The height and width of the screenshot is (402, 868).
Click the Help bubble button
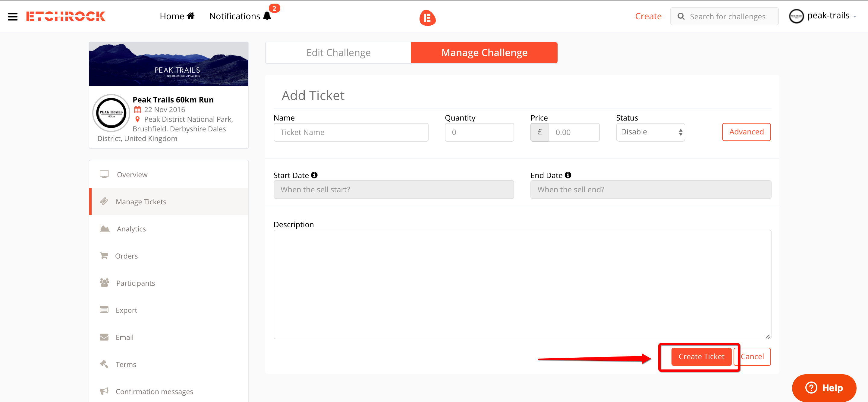(824, 388)
